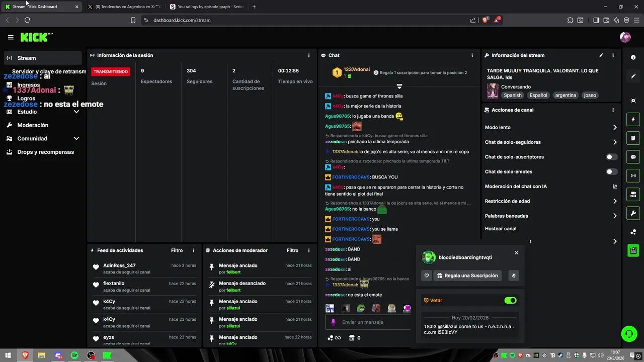Open the Windows Start menu

click(x=9, y=355)
